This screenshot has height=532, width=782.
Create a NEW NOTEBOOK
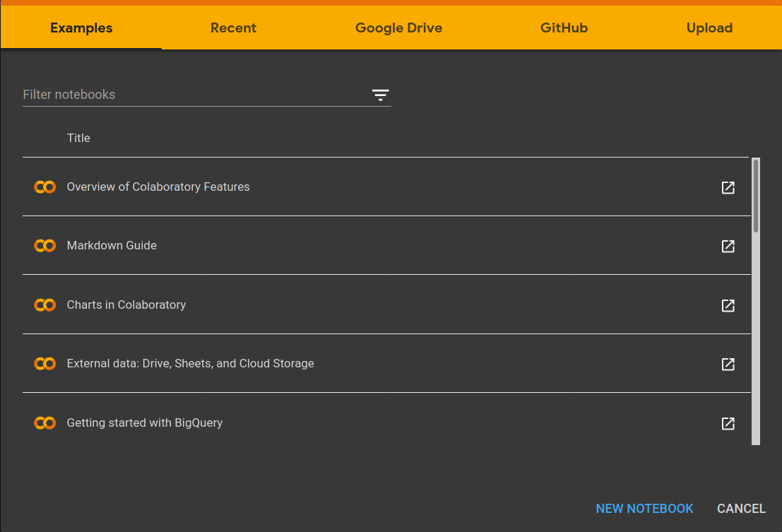[x=644, y=509]
